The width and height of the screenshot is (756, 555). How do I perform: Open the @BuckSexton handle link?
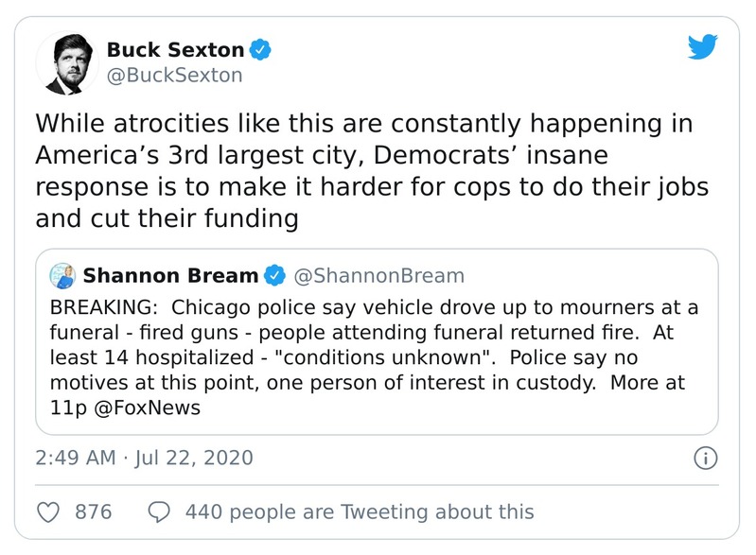pyautogui.click(x=174, y=75)
